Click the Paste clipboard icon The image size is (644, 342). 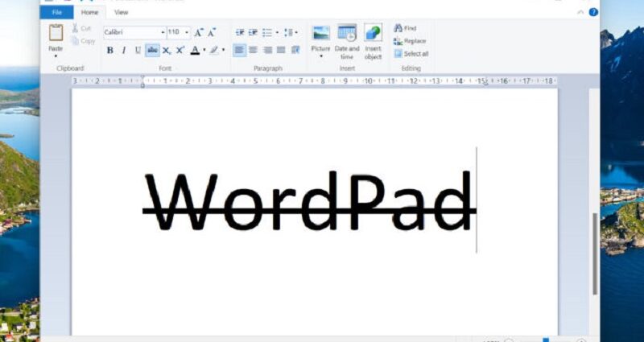(56, 32)
